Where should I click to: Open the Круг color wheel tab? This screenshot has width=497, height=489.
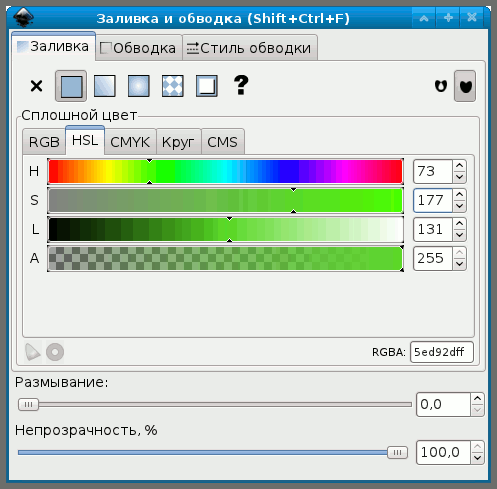click(x=178, y=142)
